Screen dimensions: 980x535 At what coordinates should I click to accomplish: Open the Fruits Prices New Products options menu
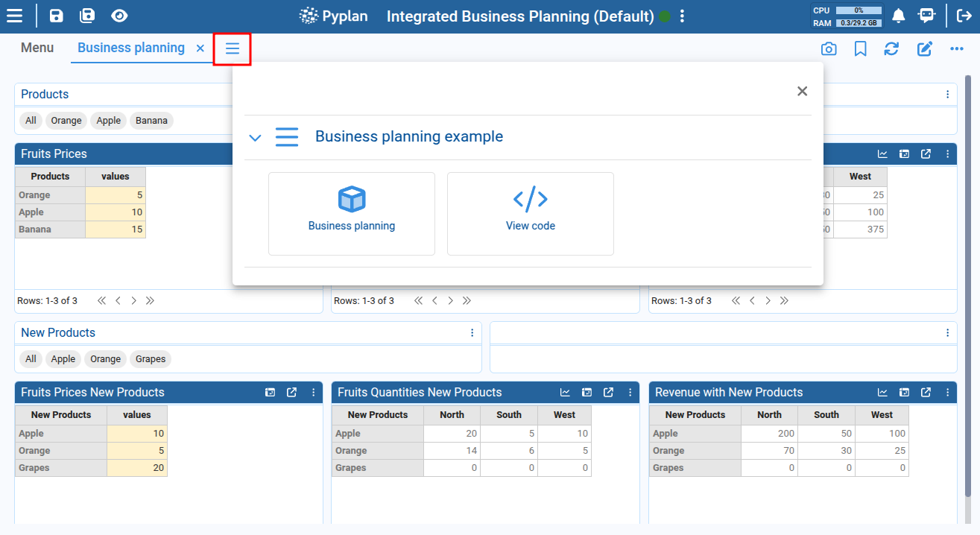coord(313,393)
